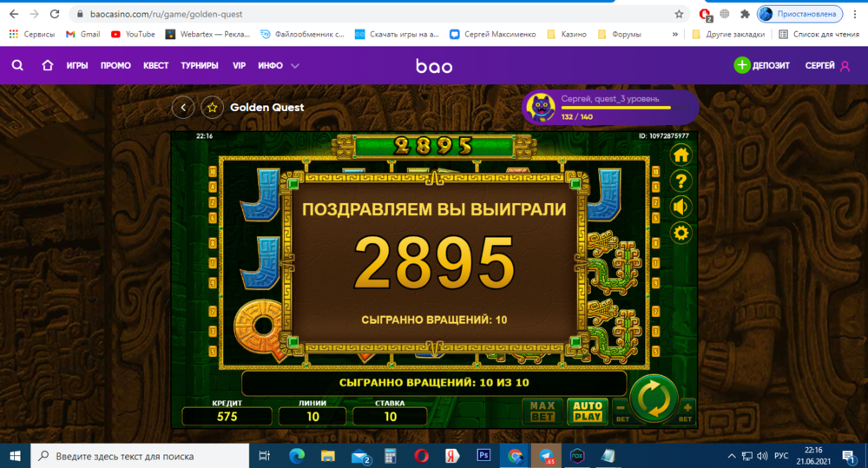Reload the page

pos(54,14)
